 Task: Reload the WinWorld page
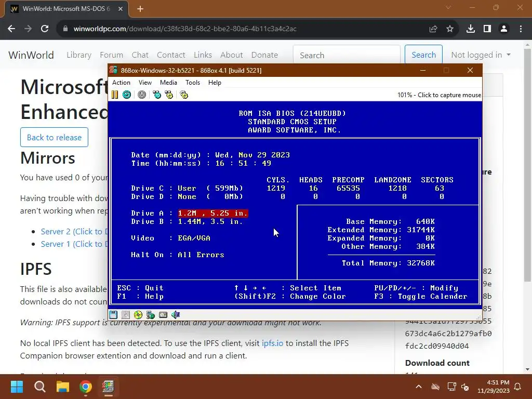45,29
